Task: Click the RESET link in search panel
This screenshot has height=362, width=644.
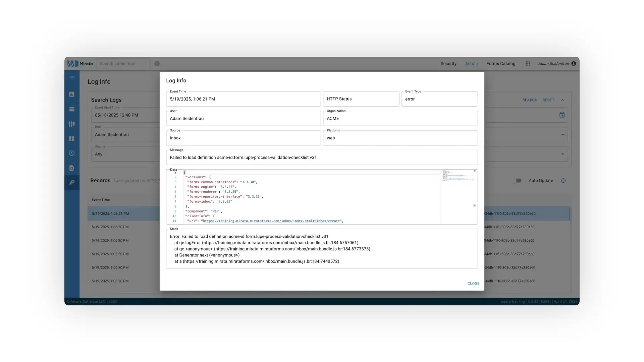Action: (548, 100)
